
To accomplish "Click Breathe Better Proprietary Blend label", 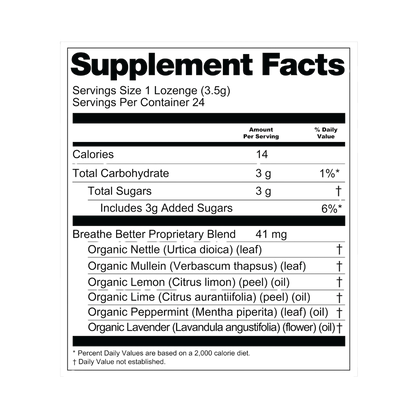I will point(154,234).
